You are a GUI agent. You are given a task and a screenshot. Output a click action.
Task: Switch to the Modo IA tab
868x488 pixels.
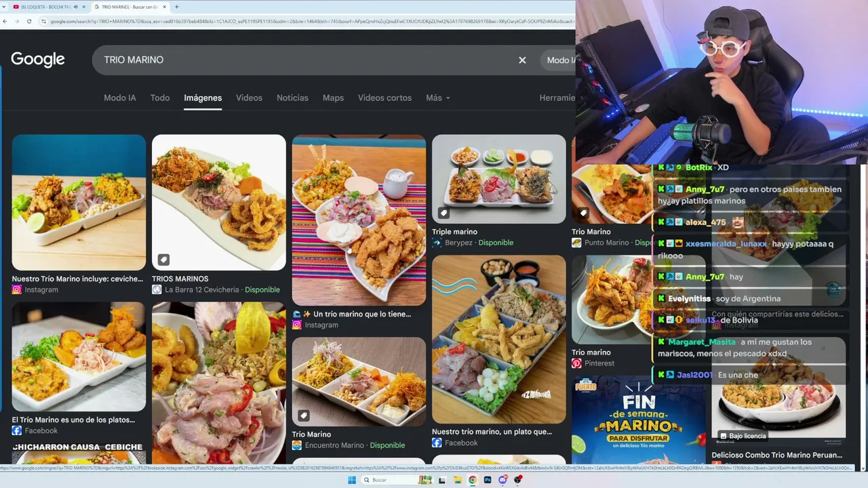click(120, 98)
